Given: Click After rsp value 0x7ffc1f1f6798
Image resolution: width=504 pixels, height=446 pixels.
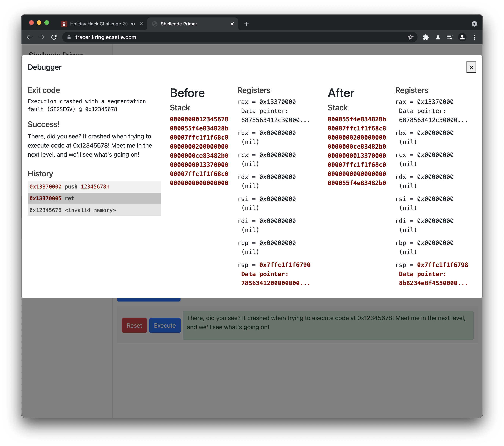Looking at the screenshot, I should click(443, 265).
